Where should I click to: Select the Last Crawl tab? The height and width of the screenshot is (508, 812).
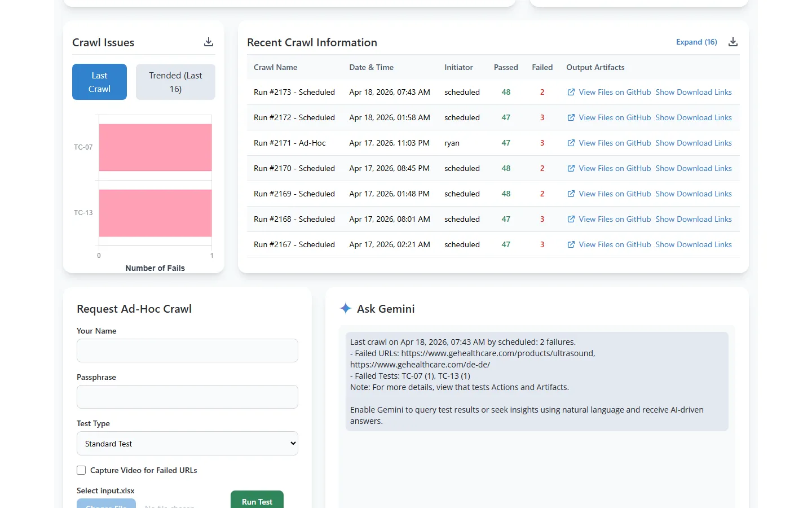point(99,81)
